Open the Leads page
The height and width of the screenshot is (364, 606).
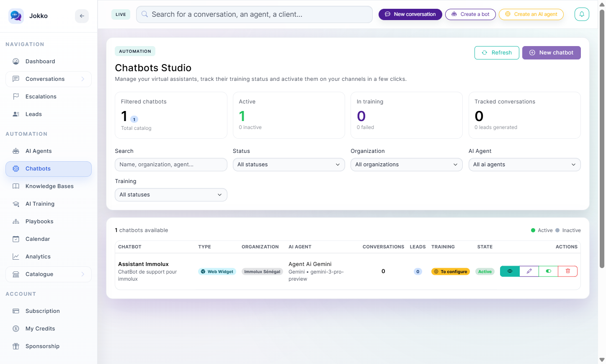coord(49,114)
